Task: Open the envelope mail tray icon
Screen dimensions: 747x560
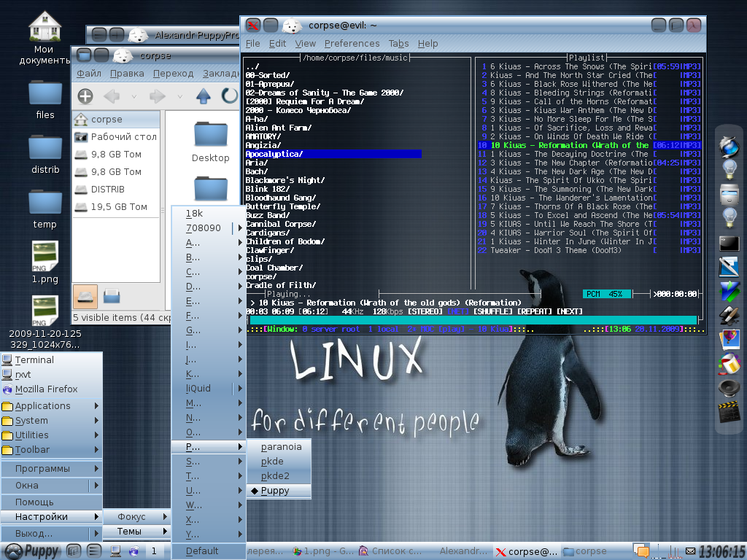Action: [690, 551]
